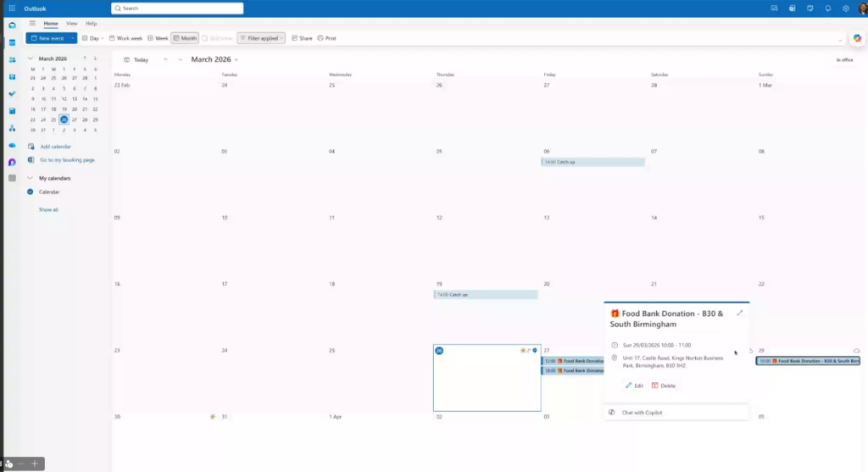Toggle the navigation pane hamburger

point(32,23)
